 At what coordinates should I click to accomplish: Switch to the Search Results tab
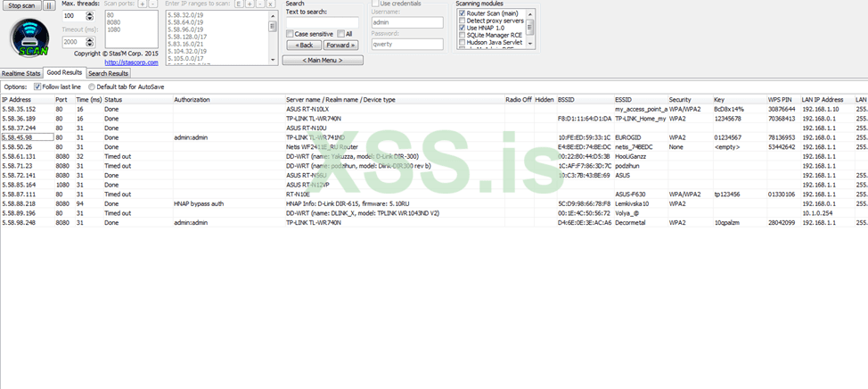click(x=109, y=73)
